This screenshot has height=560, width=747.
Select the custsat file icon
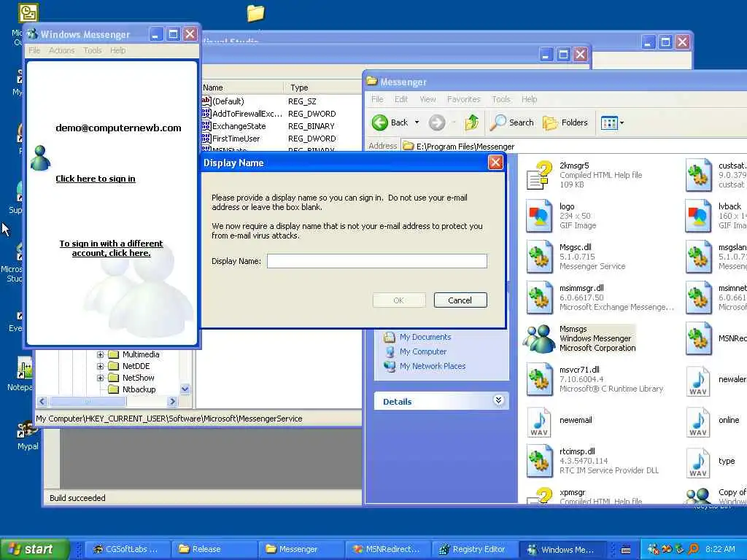point(698,175)
